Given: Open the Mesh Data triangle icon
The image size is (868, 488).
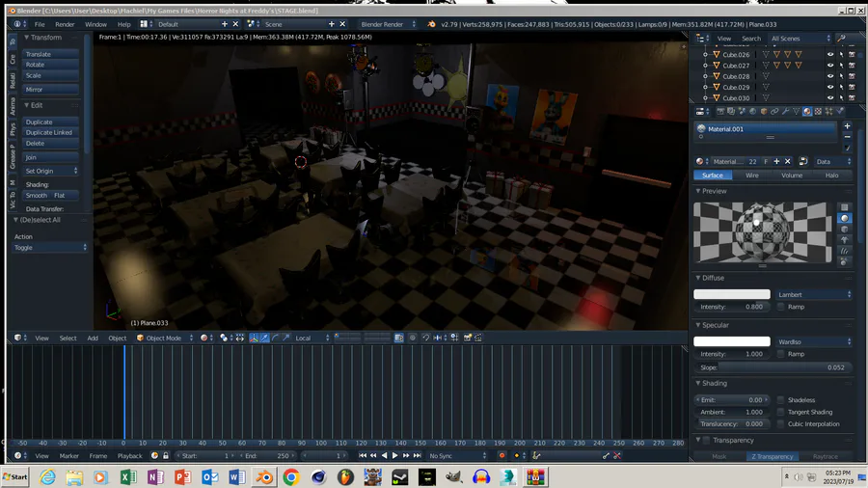Looking at the screenshot, I should pos(796,111).
